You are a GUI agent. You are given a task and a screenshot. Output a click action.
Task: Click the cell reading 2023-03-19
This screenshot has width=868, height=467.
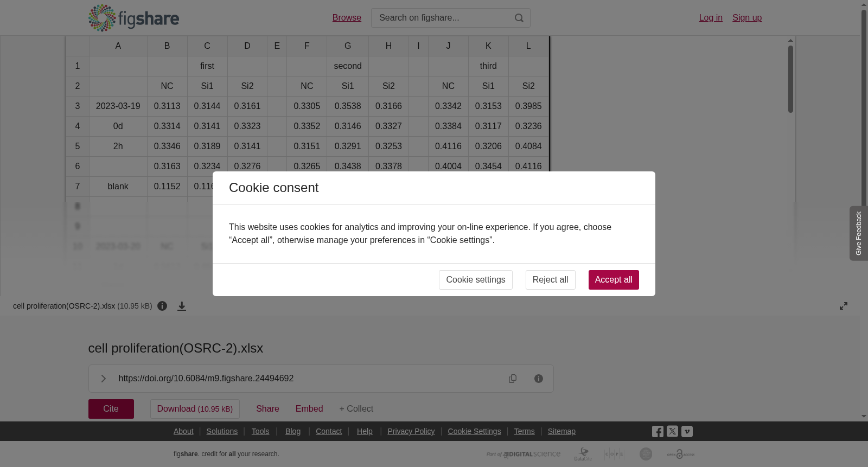[x=118, y=106]
